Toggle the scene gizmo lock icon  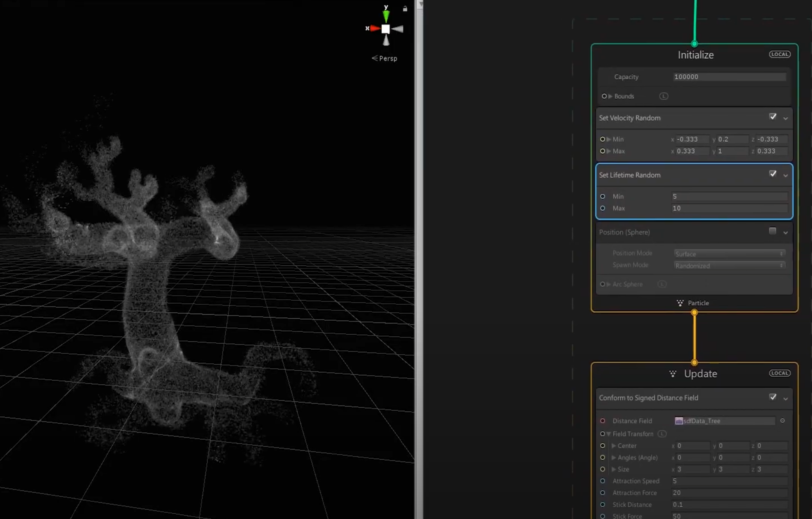(405, 9)
